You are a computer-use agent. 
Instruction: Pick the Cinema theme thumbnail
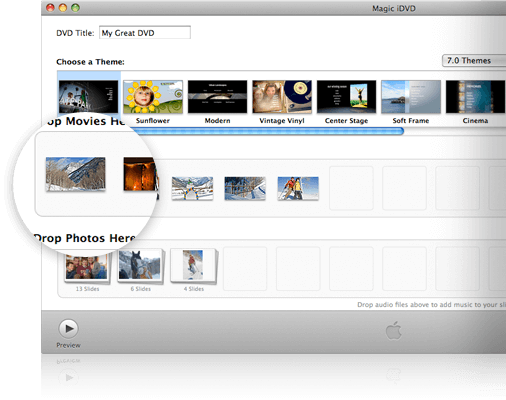click(x=475, y=97)
